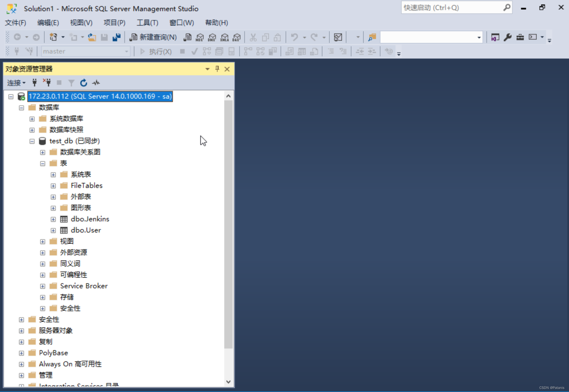Select the dbo.User table
The image size is (569, 392).
(x=86, y=230)
